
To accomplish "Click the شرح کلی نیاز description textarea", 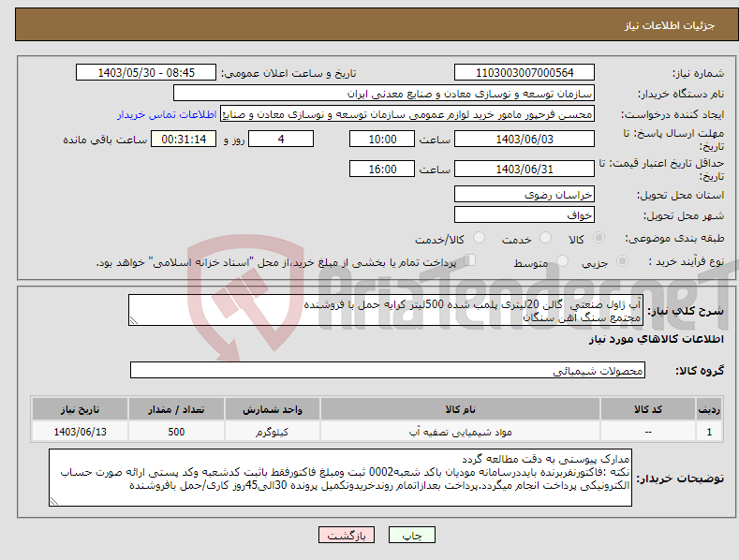I will click(x=386, y=310).
